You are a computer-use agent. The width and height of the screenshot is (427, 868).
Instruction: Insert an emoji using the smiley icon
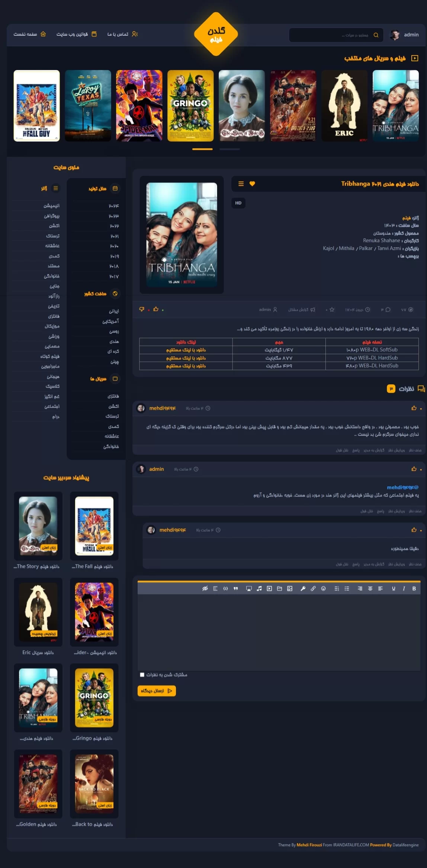pos(323,588)
